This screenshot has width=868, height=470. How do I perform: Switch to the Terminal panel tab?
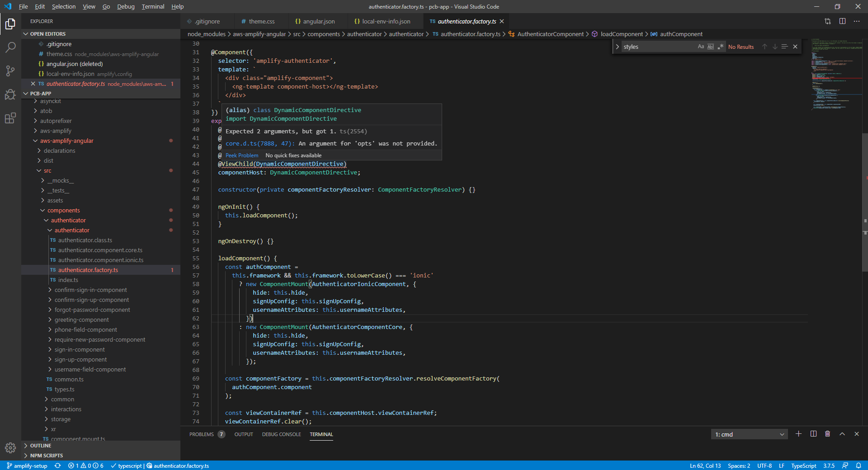coord(321,434)
